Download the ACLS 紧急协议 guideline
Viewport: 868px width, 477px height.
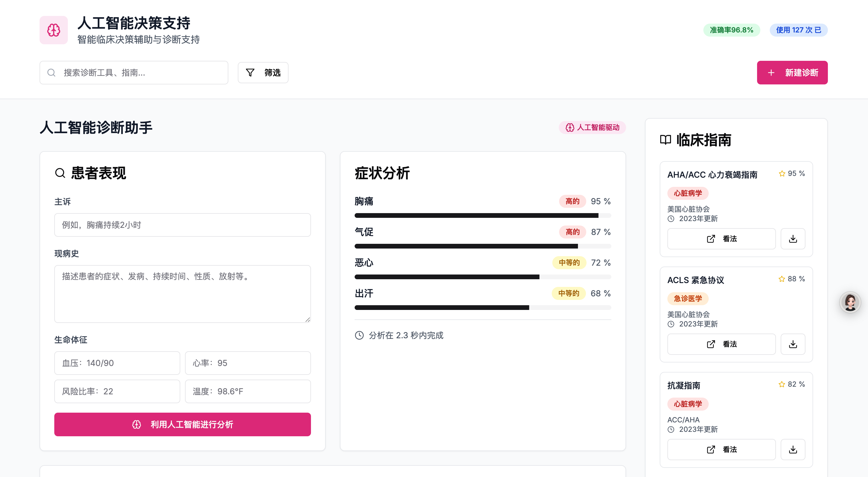(x=792, y=344)
